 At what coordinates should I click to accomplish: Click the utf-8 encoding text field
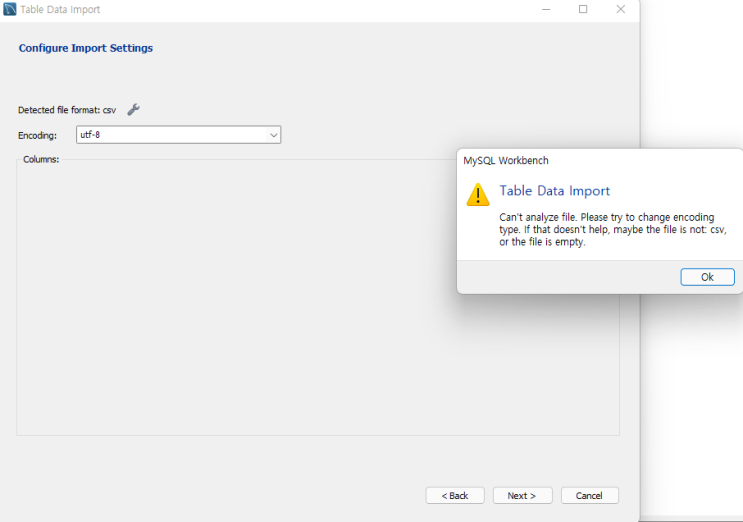pos(170,135)
